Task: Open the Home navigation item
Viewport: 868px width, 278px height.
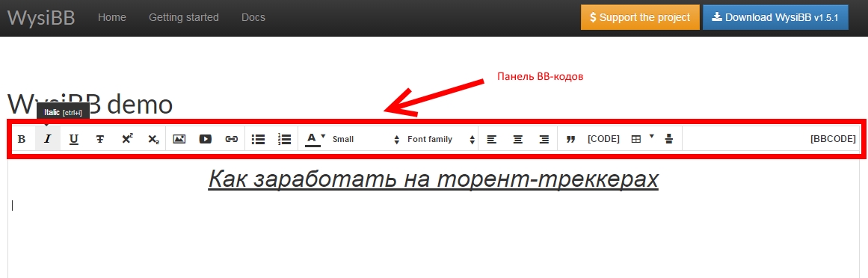Action: (112, 18)
